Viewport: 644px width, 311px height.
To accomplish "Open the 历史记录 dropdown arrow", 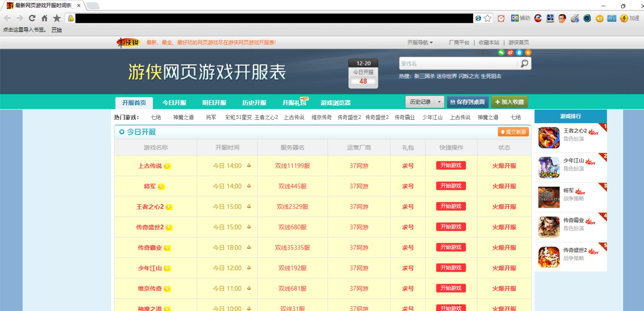I will (439, 102).
